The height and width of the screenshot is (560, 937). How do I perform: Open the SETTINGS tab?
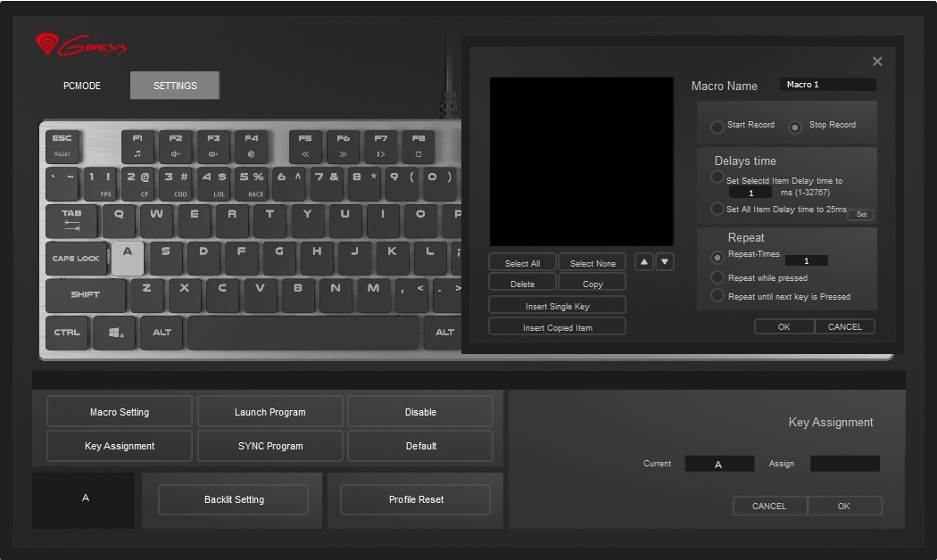(x=175, y=86)
